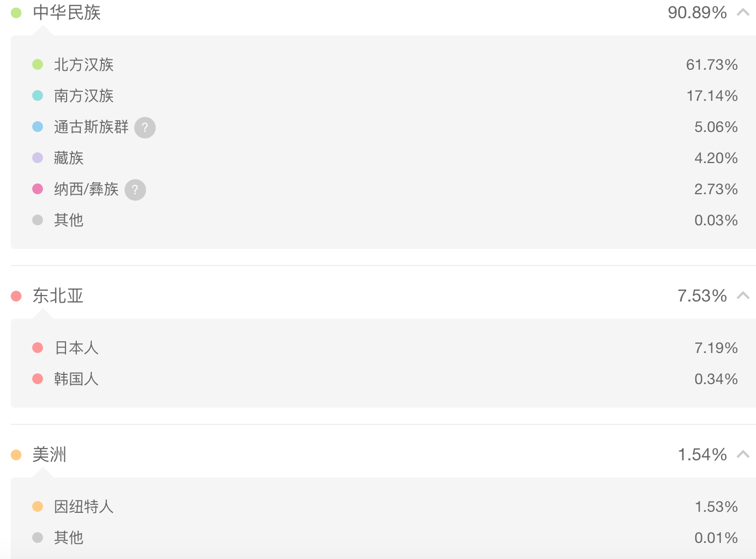Open help icon beside 通古斯族群

coord(145,128)
